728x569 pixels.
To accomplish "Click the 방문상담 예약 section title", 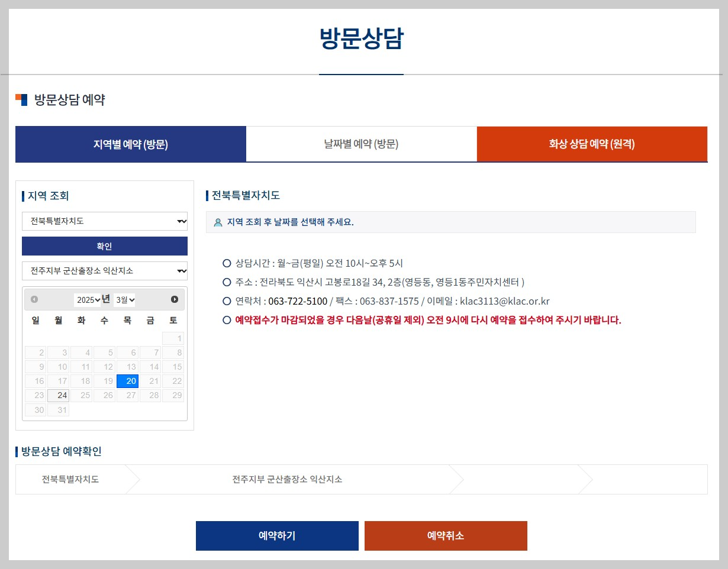I will point(69,100).
